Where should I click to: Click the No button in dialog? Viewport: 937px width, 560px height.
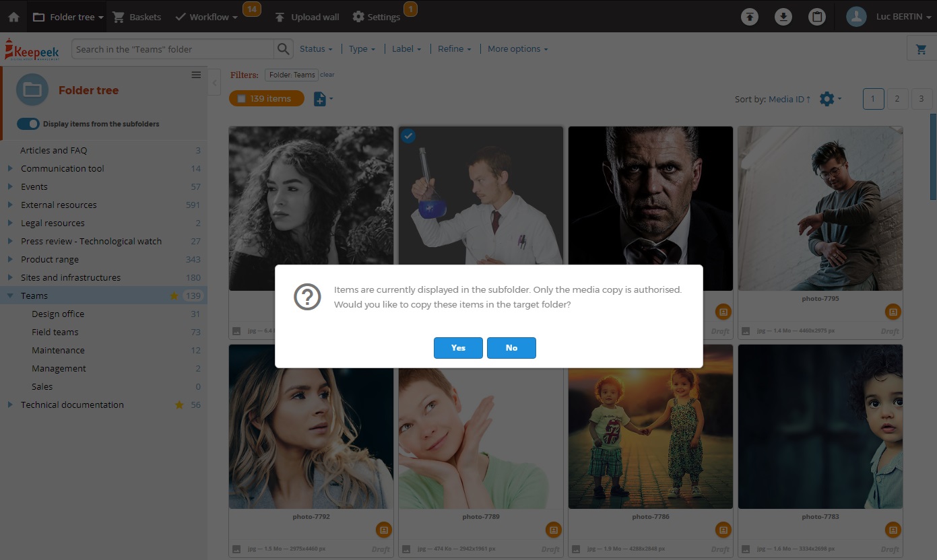pyautogui.click(x=511, y=348)
